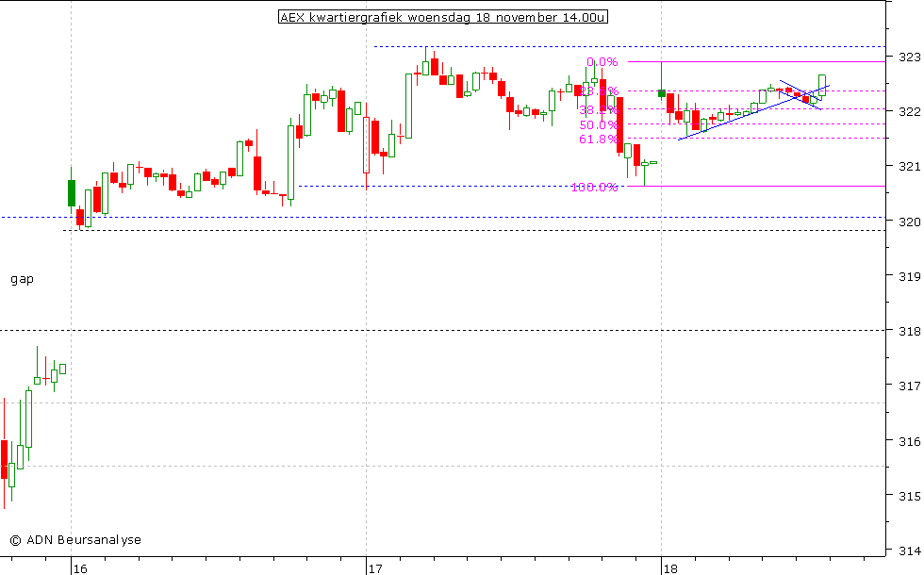Click the chart title 'AEX kwartiergrafiek woensdag 18 november 14.00u'

pos(442,17)
